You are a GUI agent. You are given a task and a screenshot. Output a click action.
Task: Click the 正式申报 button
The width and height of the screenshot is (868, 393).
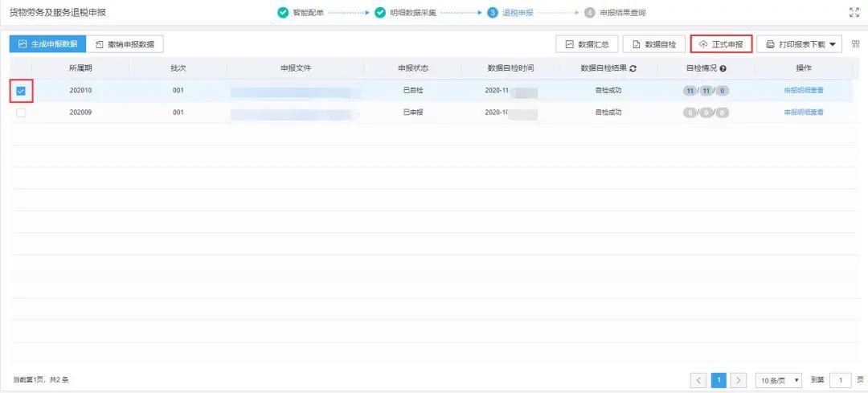pos(722,44)
